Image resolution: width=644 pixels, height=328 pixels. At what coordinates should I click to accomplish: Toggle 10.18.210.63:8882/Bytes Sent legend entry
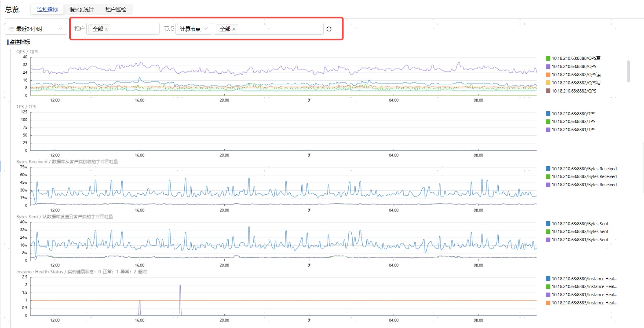577,231
